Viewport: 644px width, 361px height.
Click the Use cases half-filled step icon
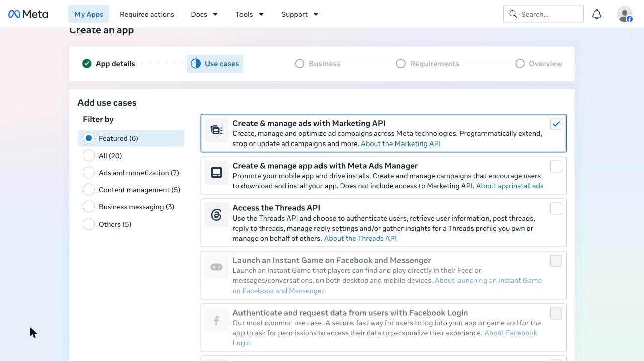click(196, 64)
